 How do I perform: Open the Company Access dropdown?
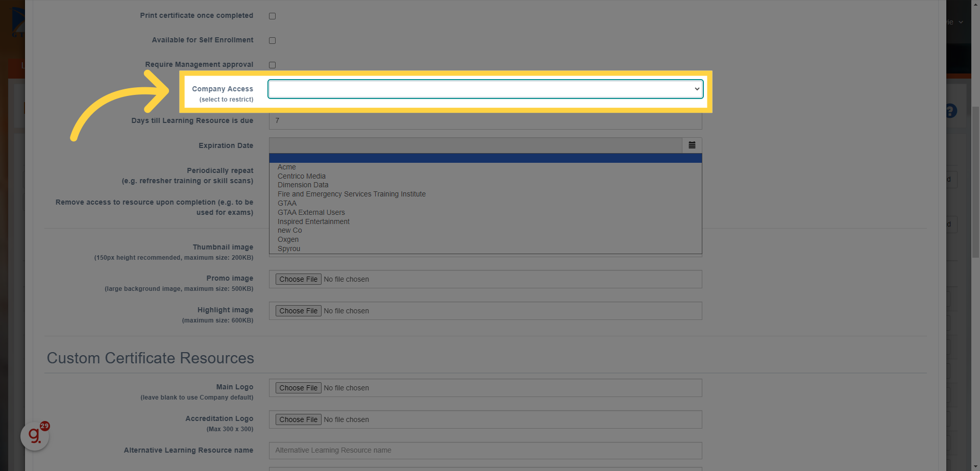point(485,89)
